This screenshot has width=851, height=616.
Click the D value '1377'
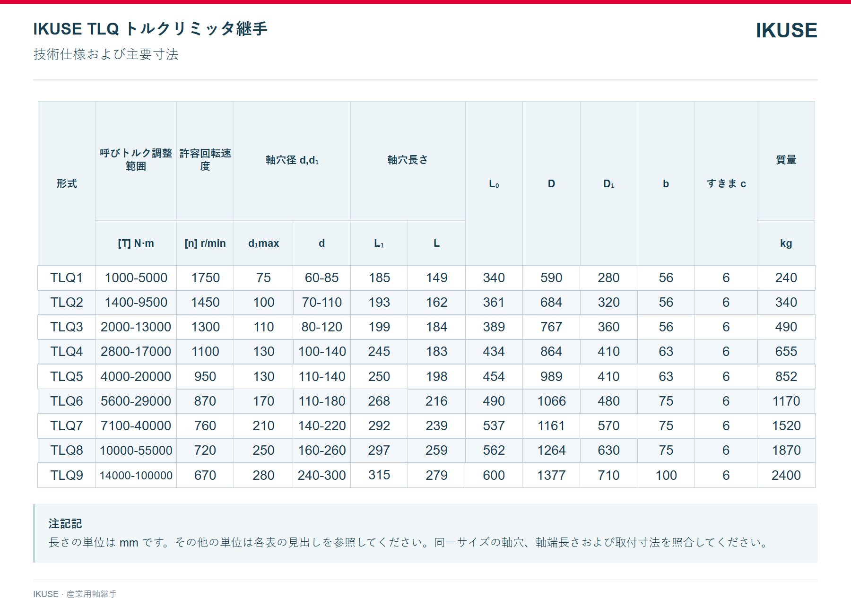coord(551,475)
